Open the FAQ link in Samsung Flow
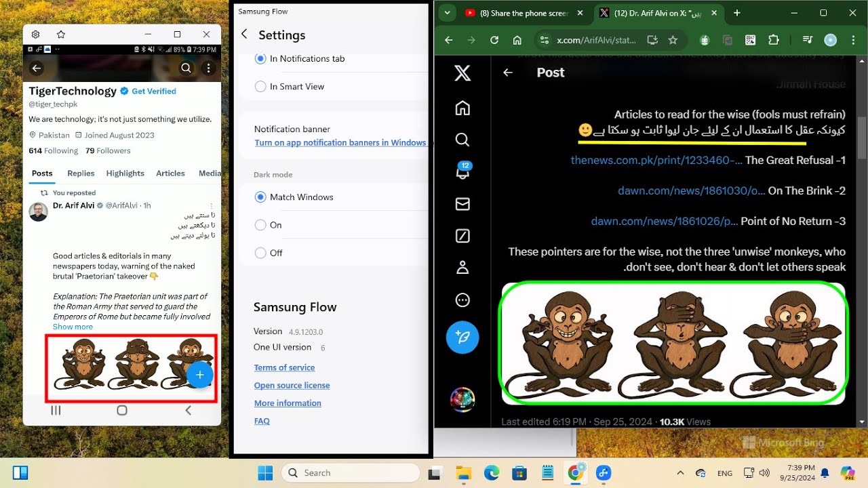 click(262, 421)
